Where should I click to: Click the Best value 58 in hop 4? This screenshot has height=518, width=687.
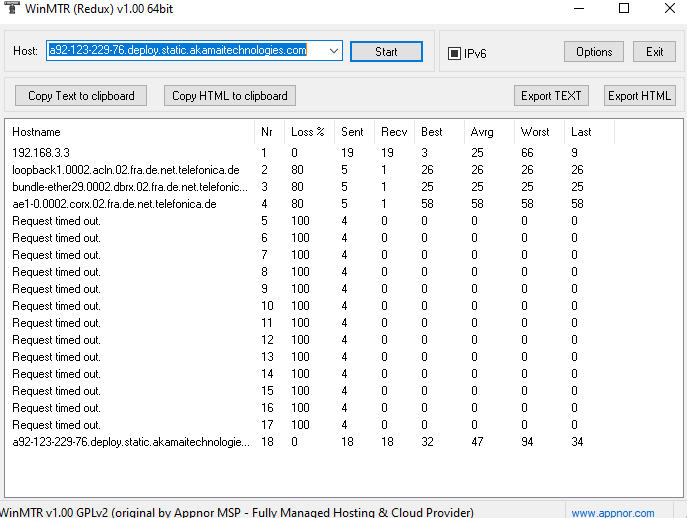click(x=427, y=204)
